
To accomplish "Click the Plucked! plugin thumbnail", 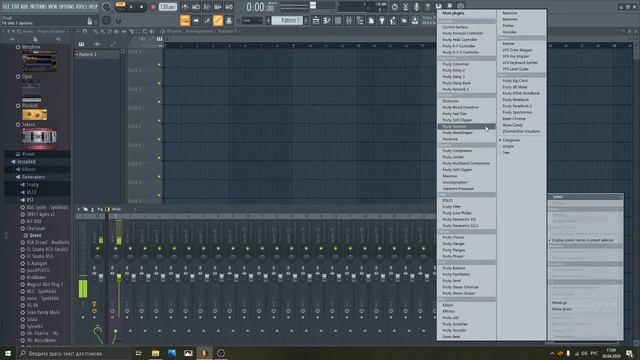I will (35, 115).
